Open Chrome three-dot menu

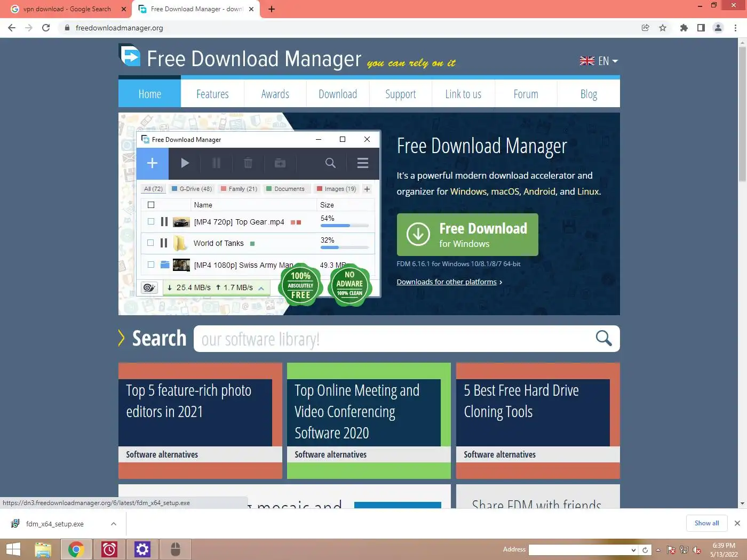point(736,28)
